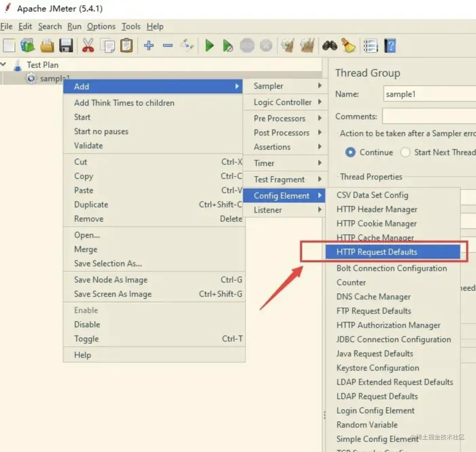Click the Clear All toolbar icon

point(308,45)
